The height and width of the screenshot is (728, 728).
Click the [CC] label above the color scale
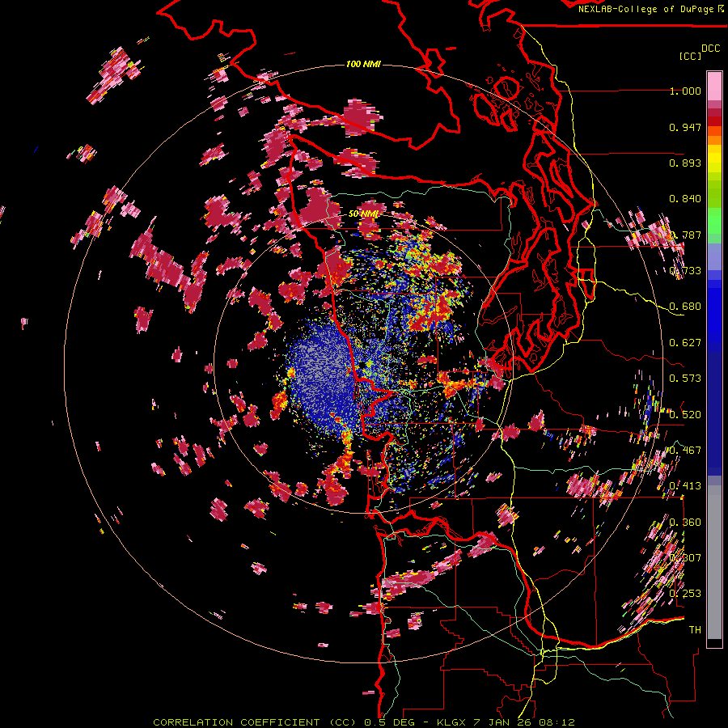tap(691, 56)
